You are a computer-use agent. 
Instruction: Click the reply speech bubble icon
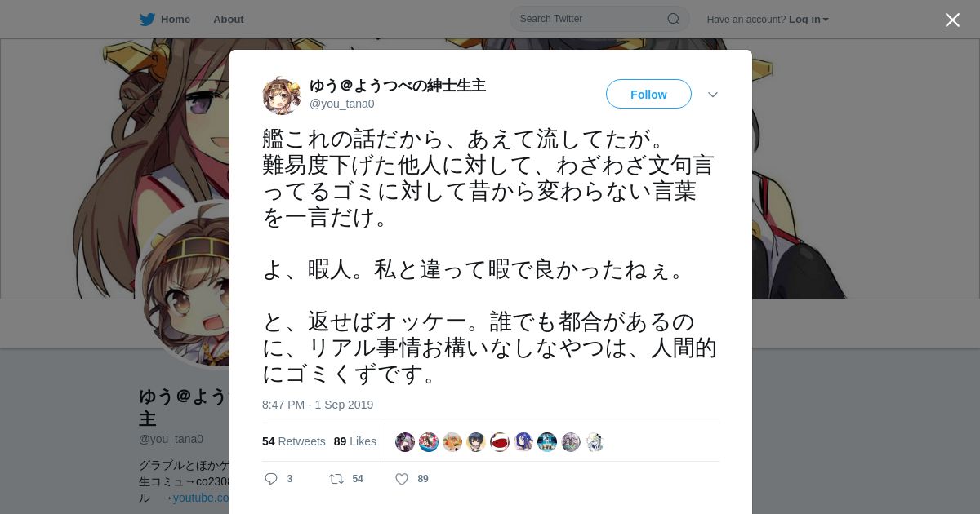click(271, 479)
